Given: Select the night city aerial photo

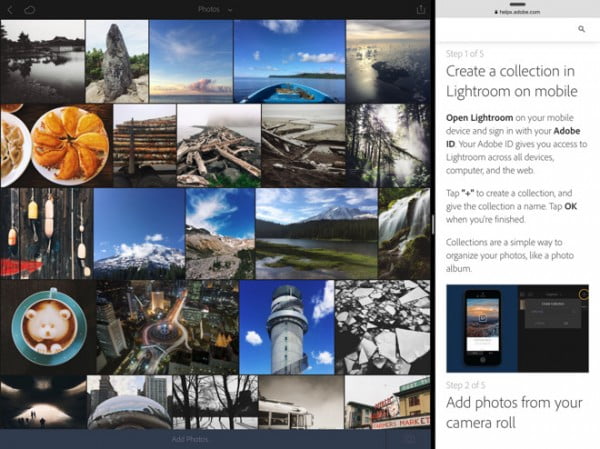Looking at the screenshot, I should click(x=166, y=327).
